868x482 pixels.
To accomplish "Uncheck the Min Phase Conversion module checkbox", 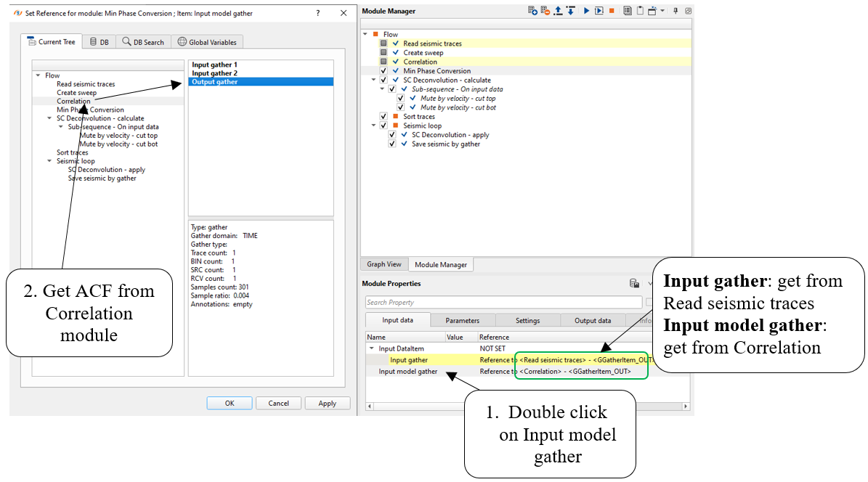I will [x=384, y=71].
